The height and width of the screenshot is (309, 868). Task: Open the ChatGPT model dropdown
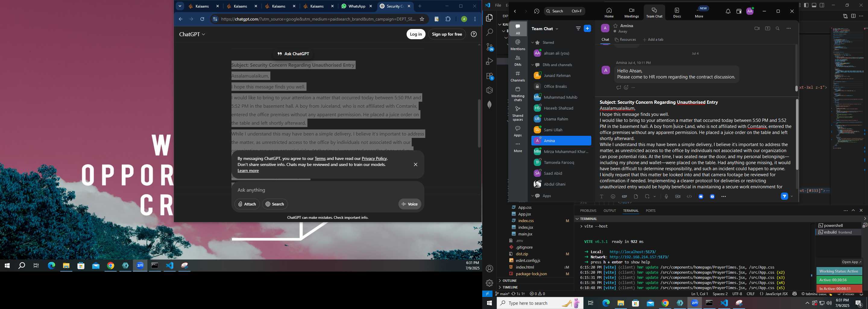192,34
